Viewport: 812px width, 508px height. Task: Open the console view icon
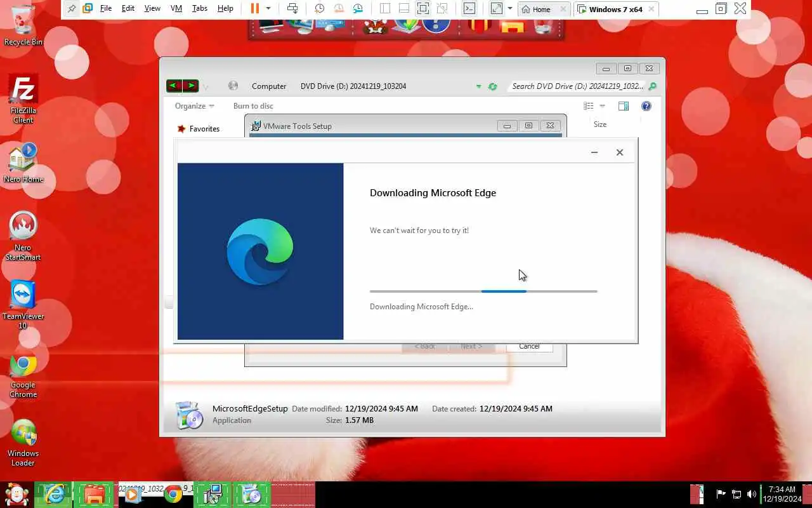pyautogui.click(x=469, y=9)
